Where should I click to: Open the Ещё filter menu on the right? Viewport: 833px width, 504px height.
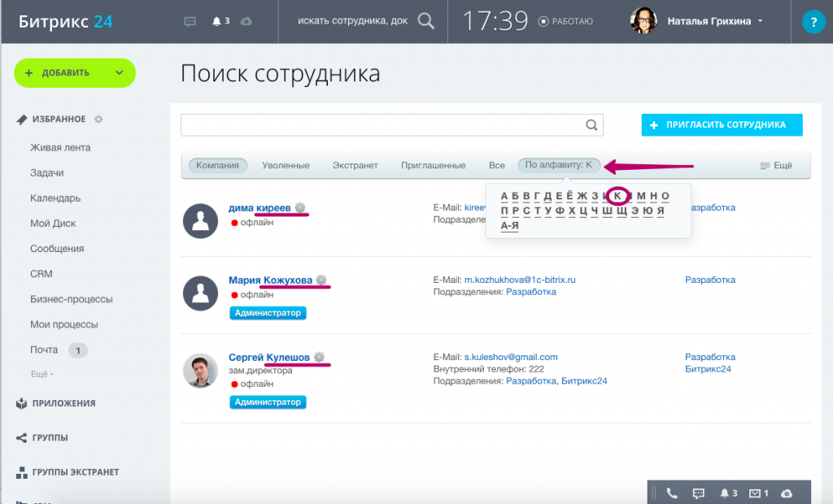pyautogui.click(x=776, y=166)
